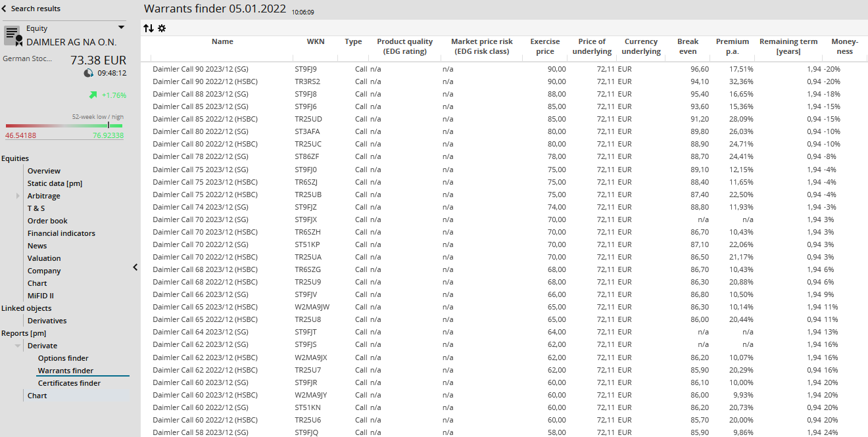Click the 52-week low/high range bar
Image resolution: width=868 pixels, height=437 pixels.
(64, 125)
